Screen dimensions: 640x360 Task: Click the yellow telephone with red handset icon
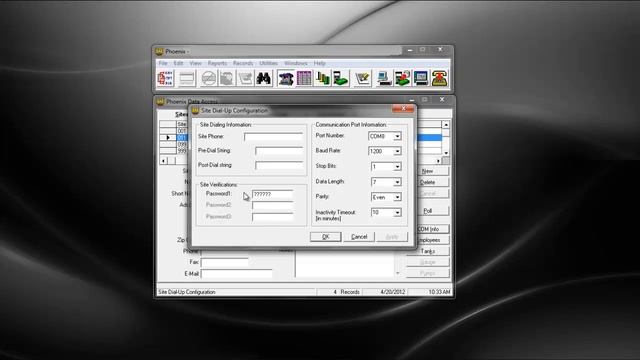[439, 78]
